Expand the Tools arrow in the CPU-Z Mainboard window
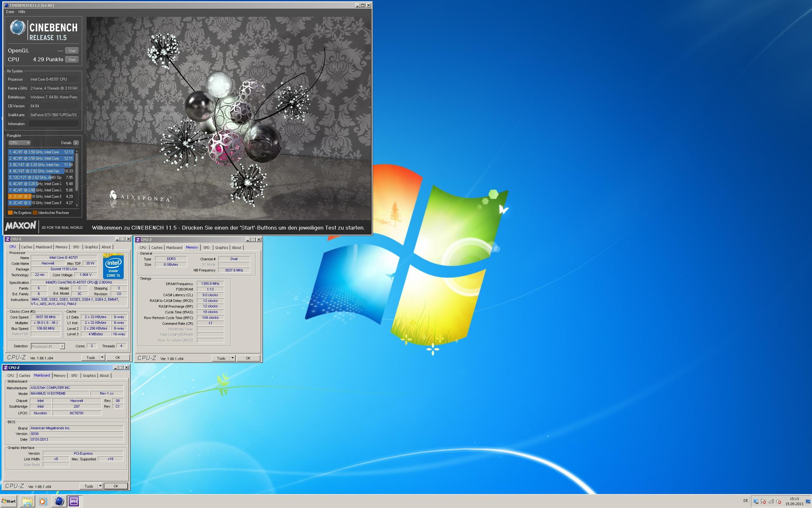812x508 pixels. 100,486
